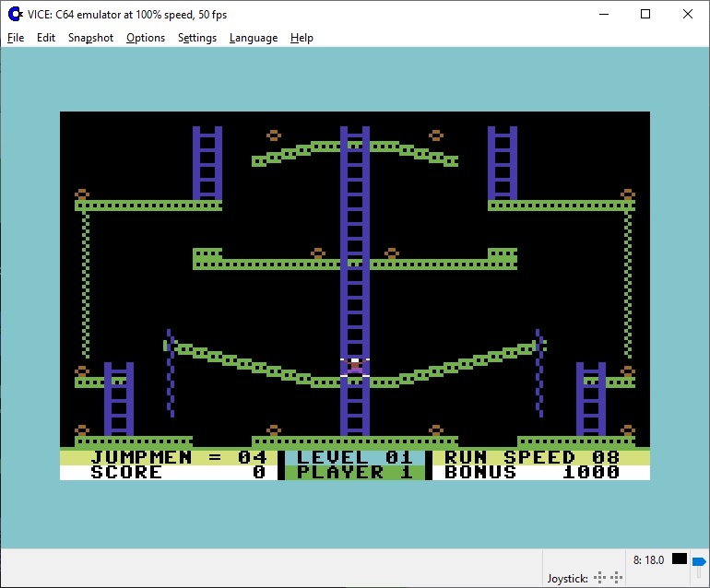Click the 'PLAYER 1' indicator
This screenshot has width=710, height=588.
tap(355, 472)
